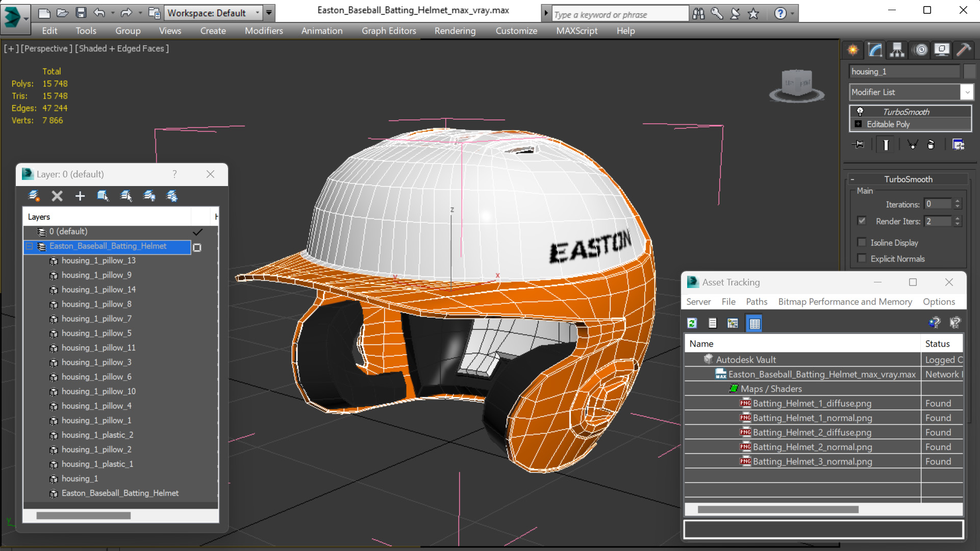Open the quick access toolbar customize arrow
Screen dimensions: 980x551
coord(269,13)
